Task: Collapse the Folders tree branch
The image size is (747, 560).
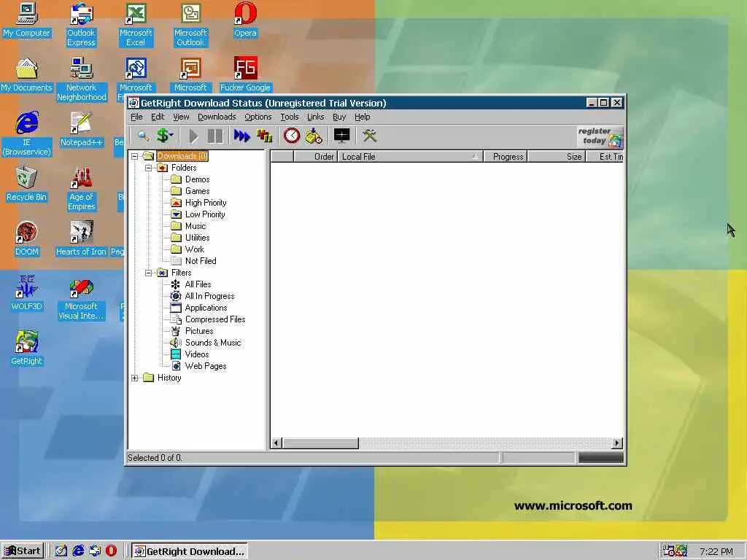Action: click(x=149, y=168)
